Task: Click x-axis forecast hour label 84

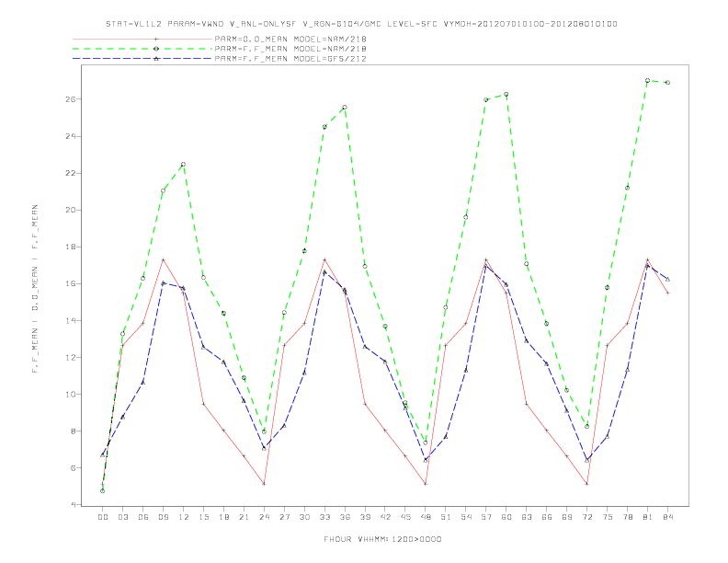Action: (667, 517)
